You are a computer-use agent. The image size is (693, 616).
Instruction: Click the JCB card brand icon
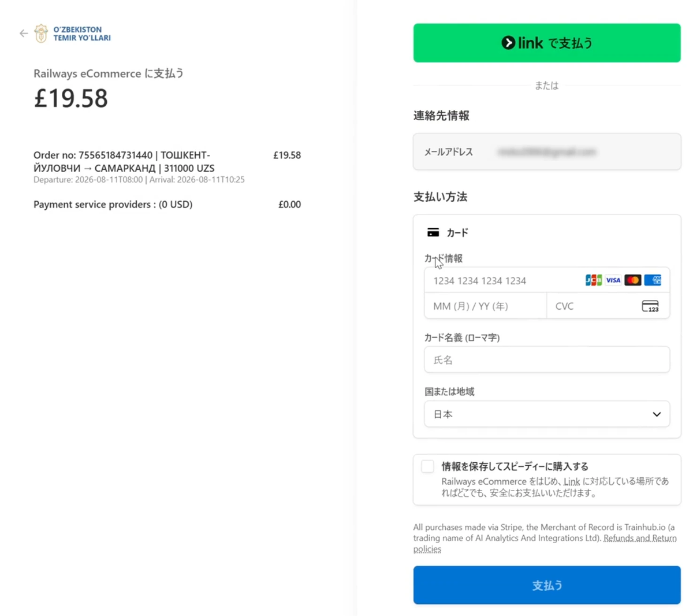593,280
